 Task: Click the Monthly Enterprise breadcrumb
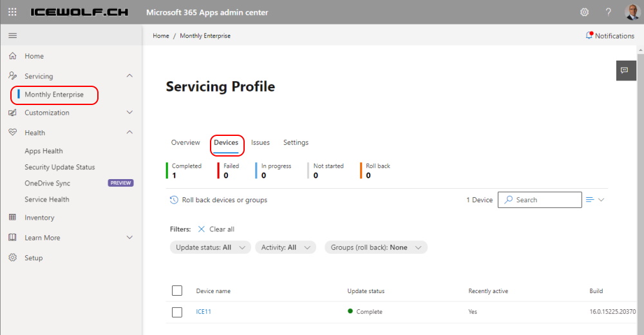pyautogui.click(x=205, y=36)
